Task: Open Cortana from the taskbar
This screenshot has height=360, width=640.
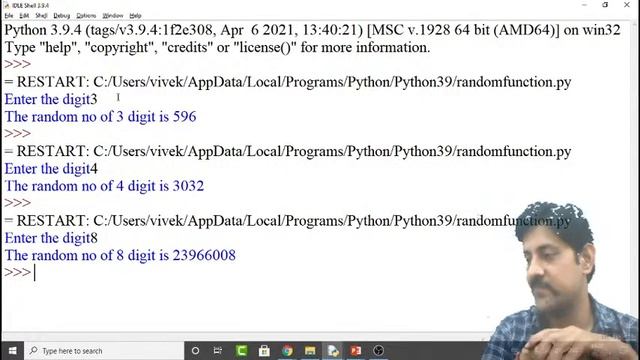Action: (196, 351)
